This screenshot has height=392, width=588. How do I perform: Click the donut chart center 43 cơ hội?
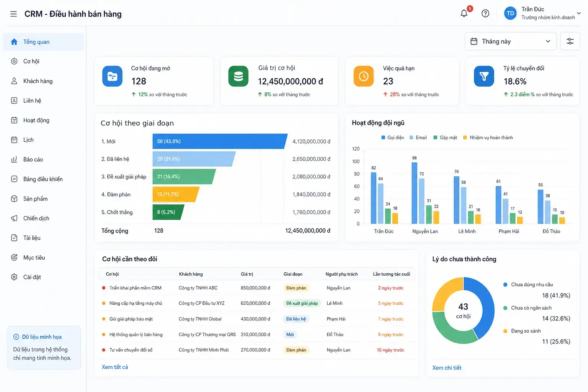[x=463, y=310]
